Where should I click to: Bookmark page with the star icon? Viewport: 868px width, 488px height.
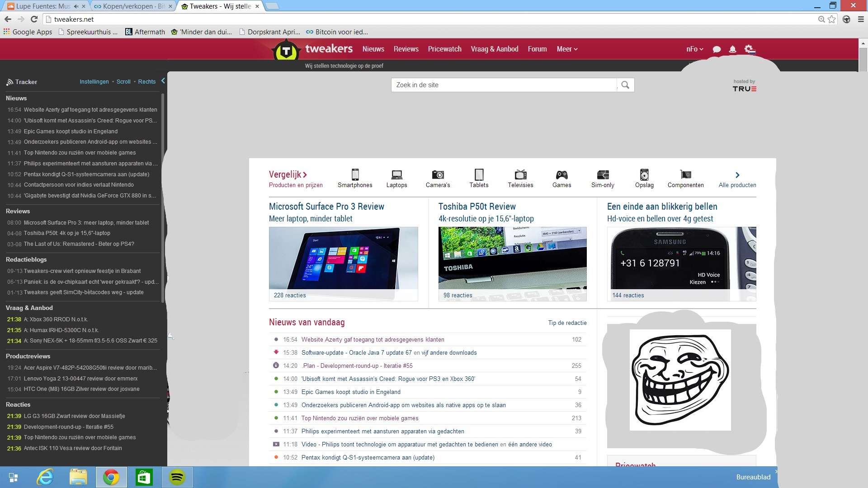832,19
